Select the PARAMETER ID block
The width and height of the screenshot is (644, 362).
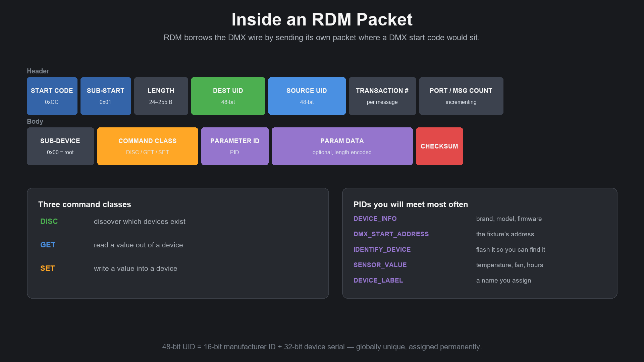235,146
